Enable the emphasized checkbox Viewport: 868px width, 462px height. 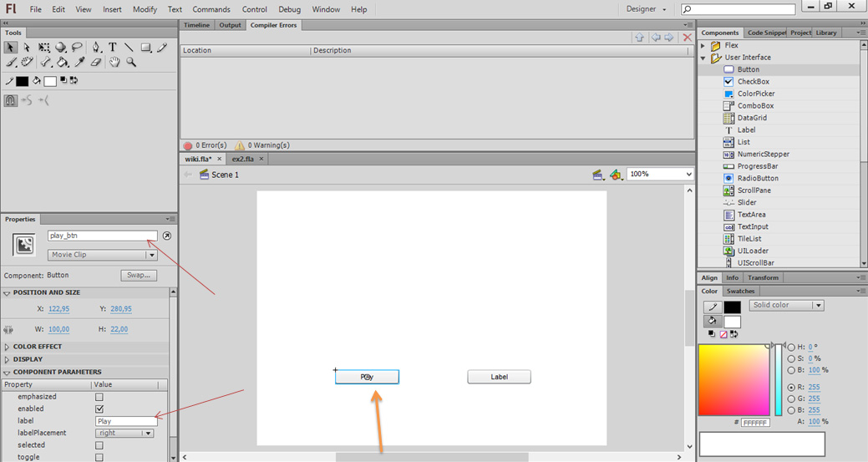[x=99, y=397]
